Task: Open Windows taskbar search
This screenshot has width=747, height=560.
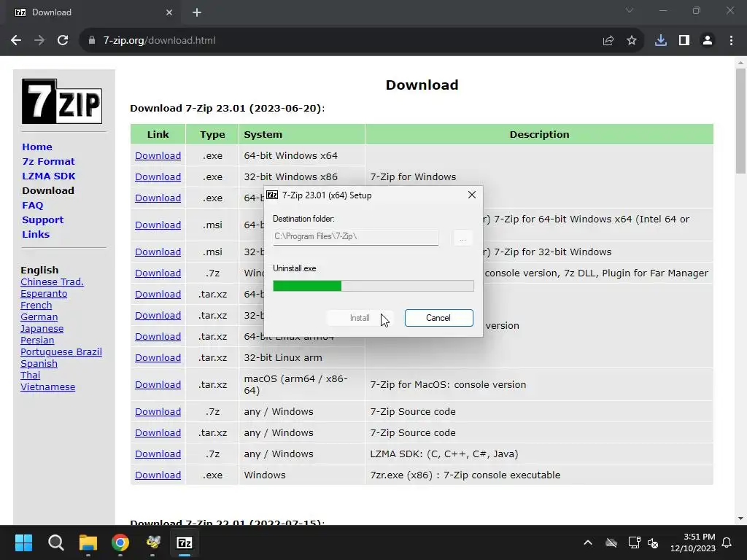Action: pos(55,542)
